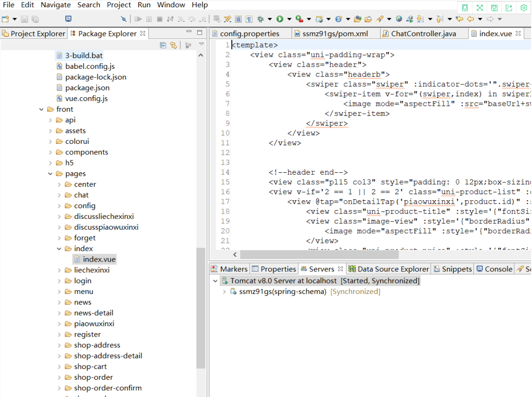
Task: Open the Run dropdown arrow
Action: pyautogui.click(x=289, y=19)
